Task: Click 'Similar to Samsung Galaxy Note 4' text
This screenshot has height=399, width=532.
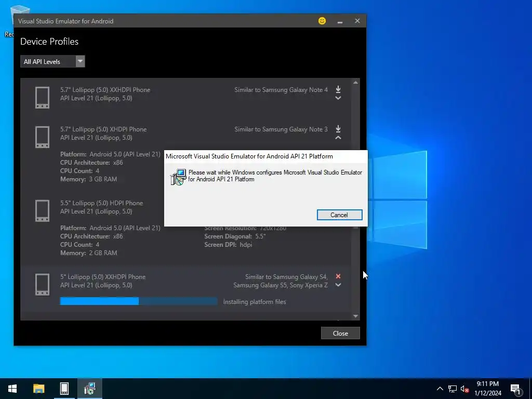Action: coord(281,89)
